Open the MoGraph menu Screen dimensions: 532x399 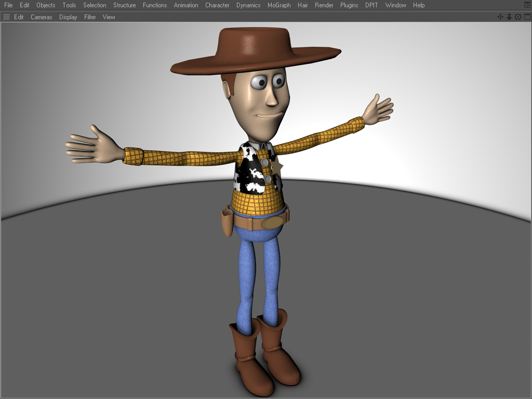tap(279, 5)
